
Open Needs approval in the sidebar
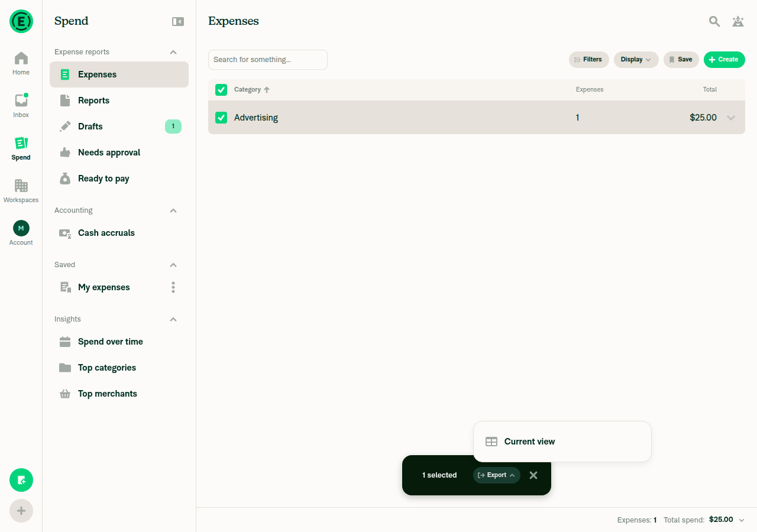(x=119, y=153)
